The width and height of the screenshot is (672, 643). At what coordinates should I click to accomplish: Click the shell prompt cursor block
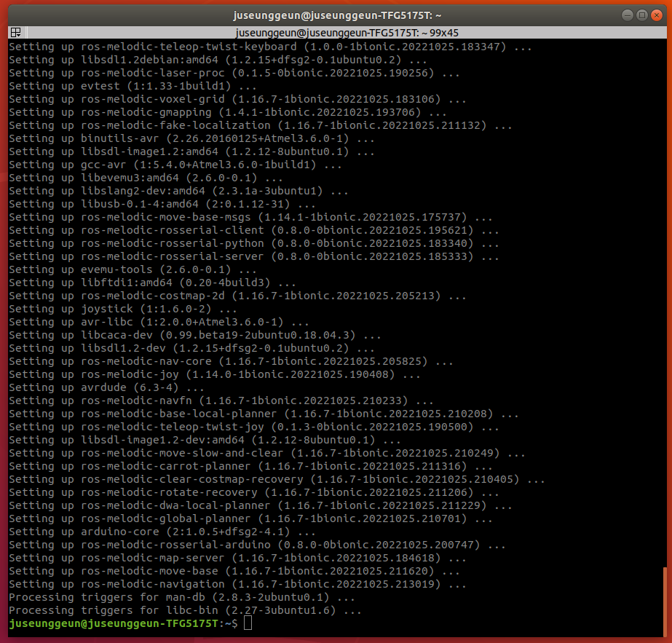[x=248, y=623]
